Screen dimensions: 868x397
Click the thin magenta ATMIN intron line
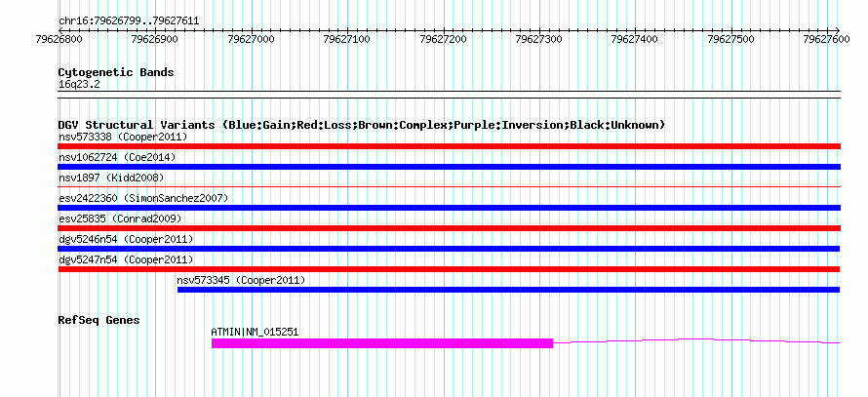696,340
